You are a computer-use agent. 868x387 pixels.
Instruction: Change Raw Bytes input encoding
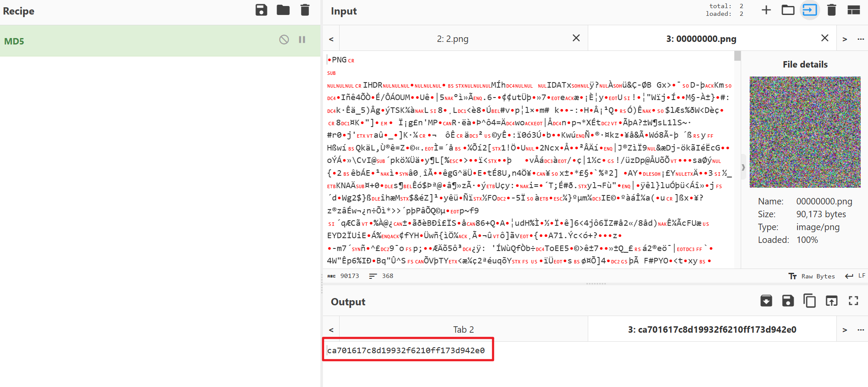(x=812, y=276)
